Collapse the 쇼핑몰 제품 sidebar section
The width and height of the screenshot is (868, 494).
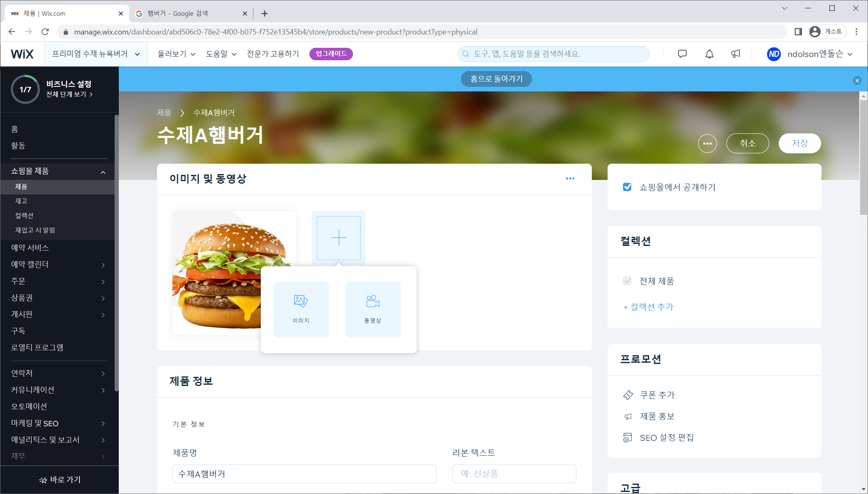coord(103,172)
